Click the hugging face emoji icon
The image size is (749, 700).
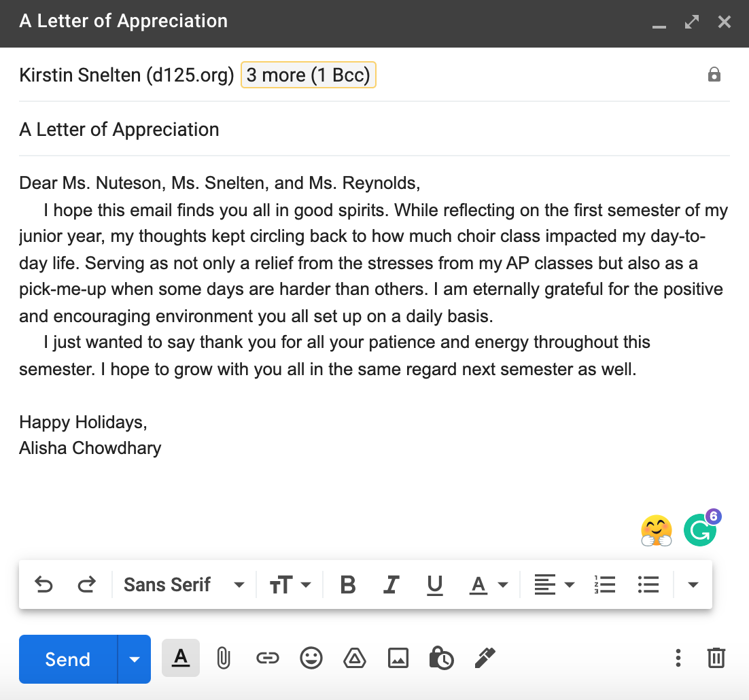coord(657,531)
